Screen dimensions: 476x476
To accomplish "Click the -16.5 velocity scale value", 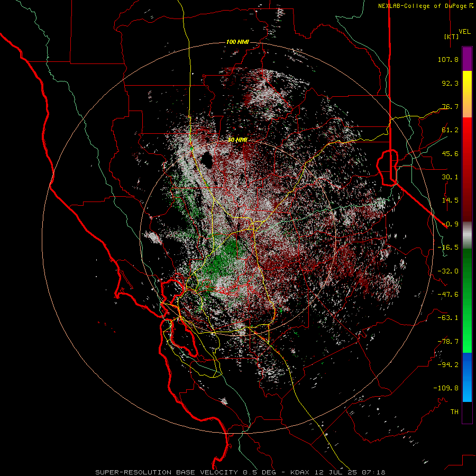I will (x=448, y=248).
